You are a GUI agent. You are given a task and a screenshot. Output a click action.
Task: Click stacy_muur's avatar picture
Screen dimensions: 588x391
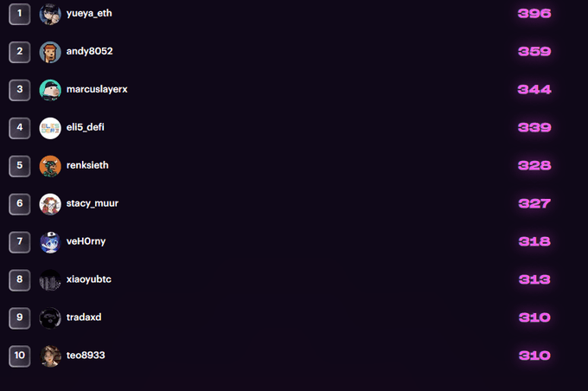[x=50, y=203]
